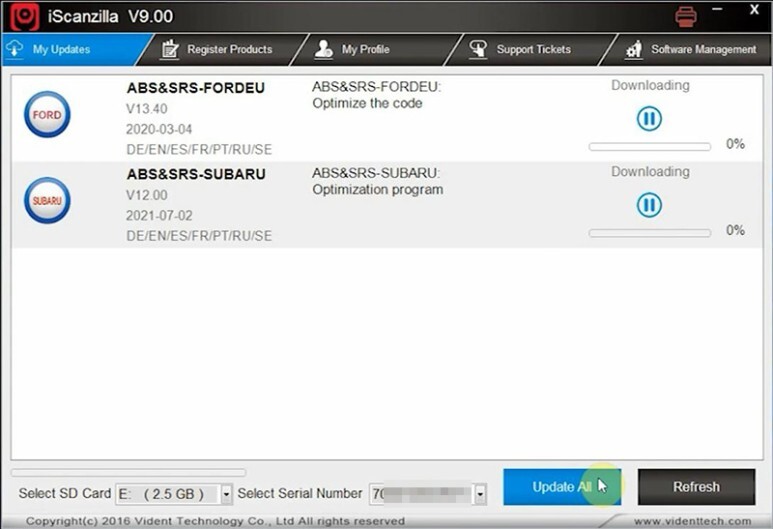Click the iScanzilla app logo icon

(x=24, y=16)
